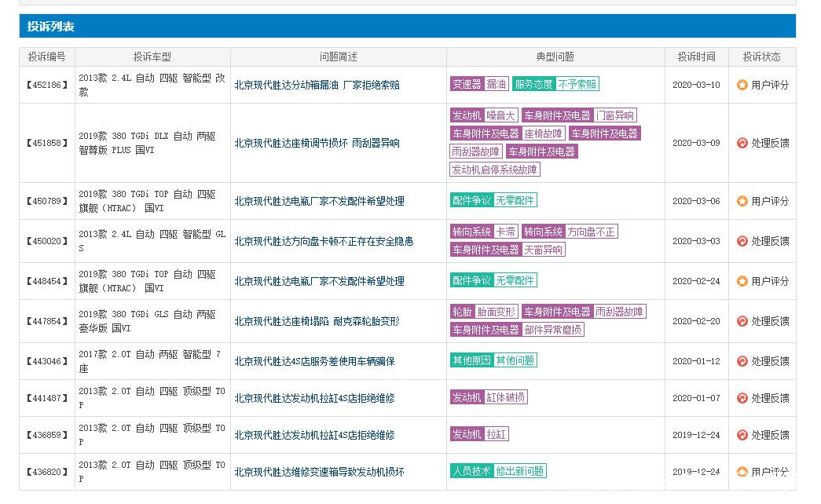Click the red feedback icon for complaint 451858
Viewport: 821px width, 504px height.
pos(742,143)
